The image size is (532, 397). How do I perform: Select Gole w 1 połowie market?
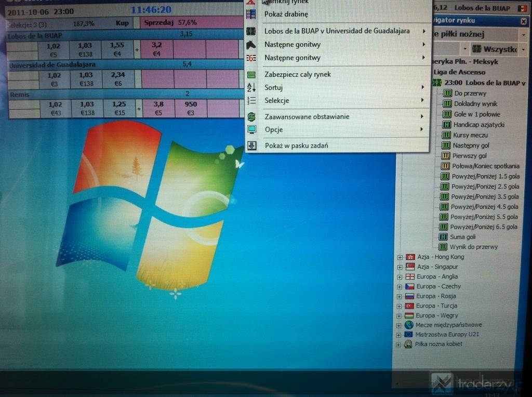pos(477,114)
